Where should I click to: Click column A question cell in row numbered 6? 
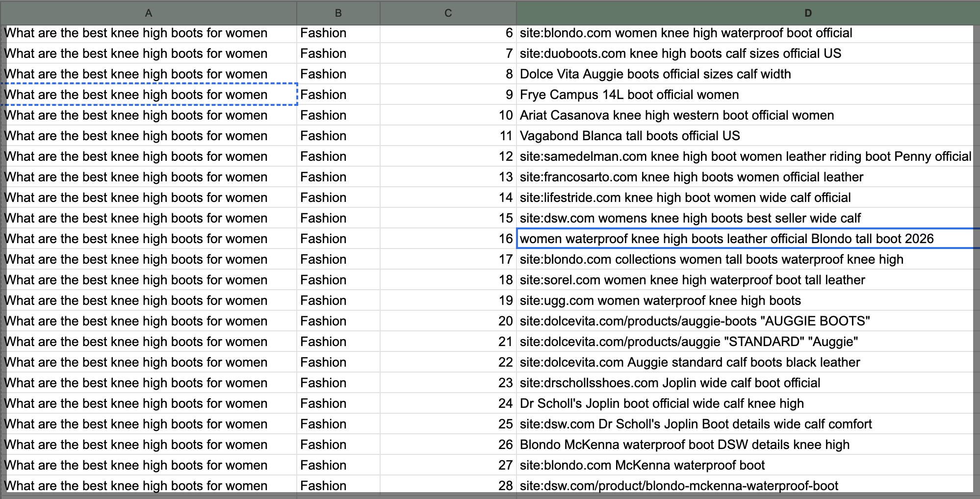[x=149, y=33]
